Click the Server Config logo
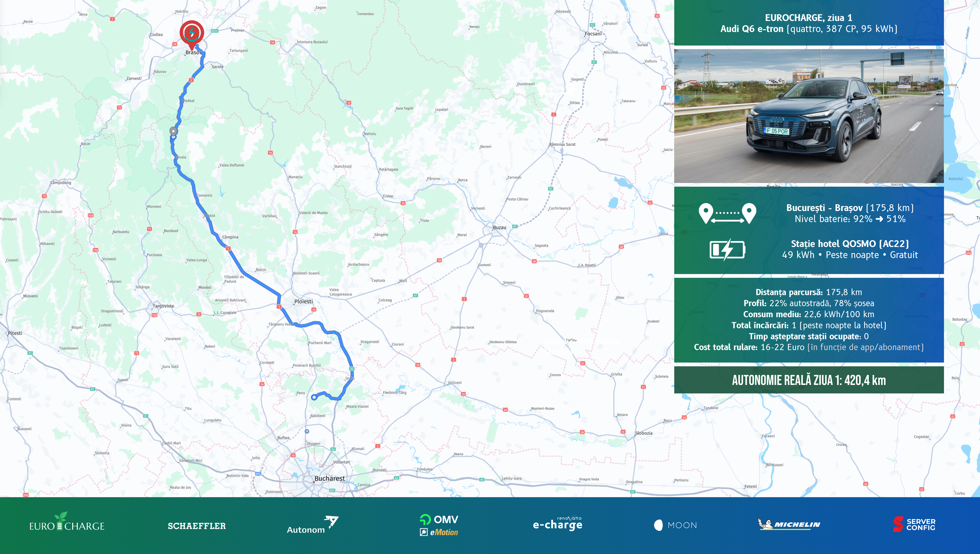 tap(914, 524)
